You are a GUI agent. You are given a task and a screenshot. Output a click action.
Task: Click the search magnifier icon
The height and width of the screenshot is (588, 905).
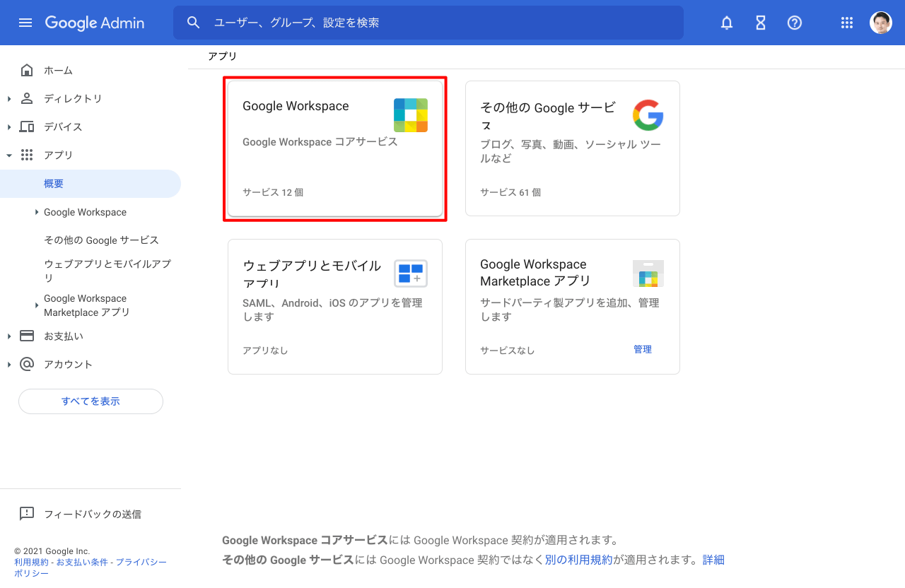point(194,23)
